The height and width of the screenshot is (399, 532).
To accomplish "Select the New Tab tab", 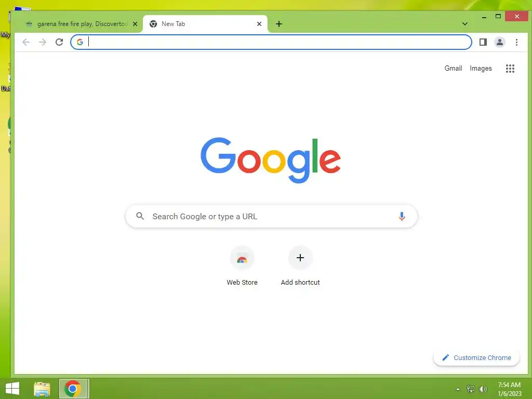I will (x=205, y=24).
